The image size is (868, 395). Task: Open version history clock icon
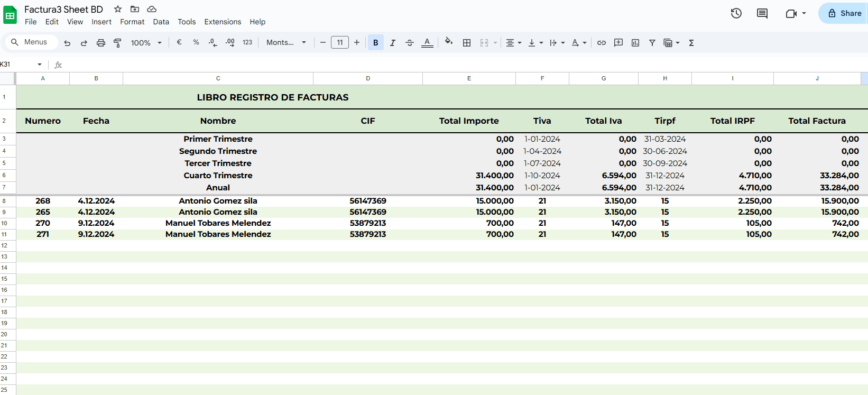[736, 13]
